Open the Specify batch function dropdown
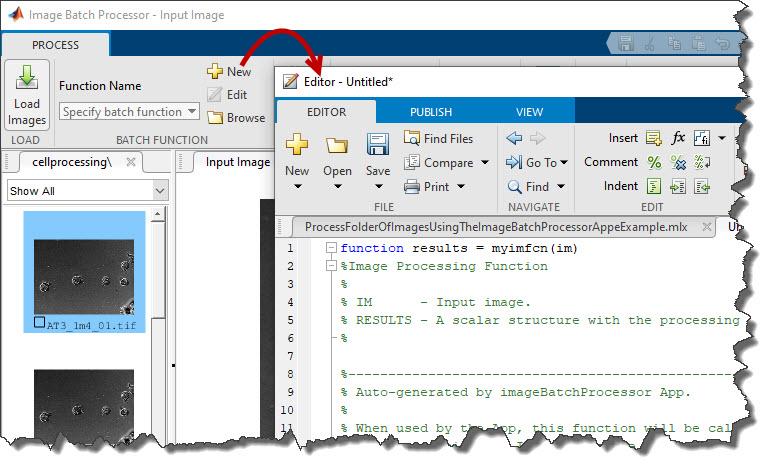 pos(129,112)
